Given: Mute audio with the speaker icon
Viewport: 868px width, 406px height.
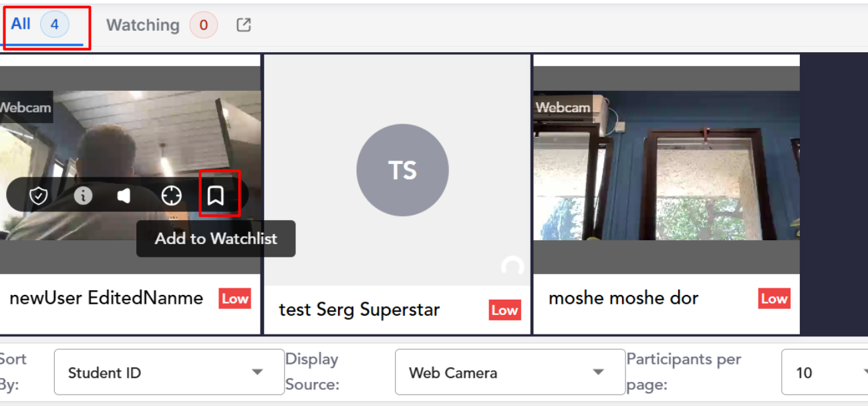Looking at the screenshot, I should point(124,195).
